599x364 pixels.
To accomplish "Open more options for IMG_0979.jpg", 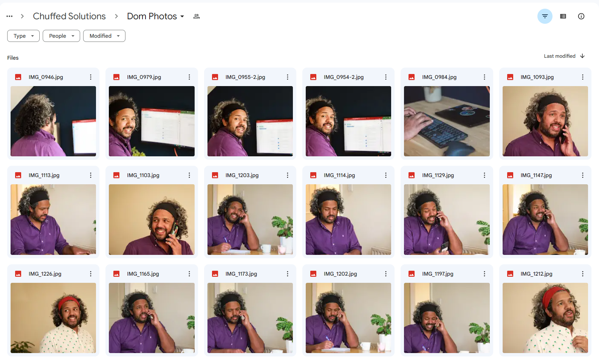I will point(189,77).
